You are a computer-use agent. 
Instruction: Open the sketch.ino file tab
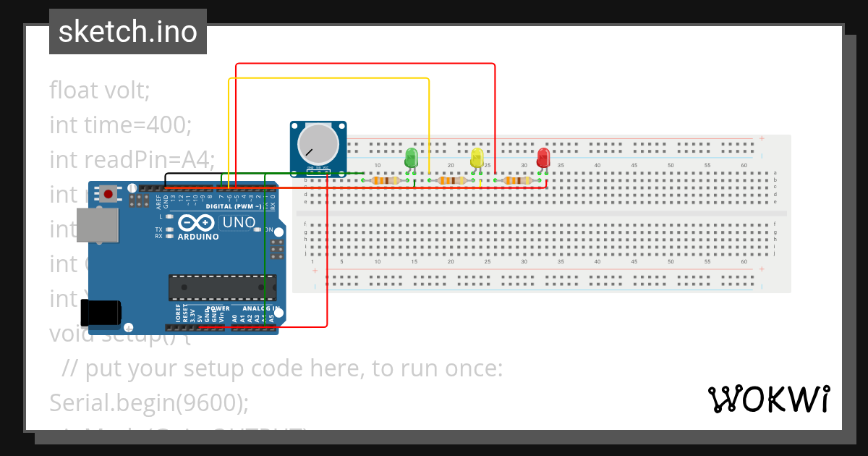click(127, 32)
